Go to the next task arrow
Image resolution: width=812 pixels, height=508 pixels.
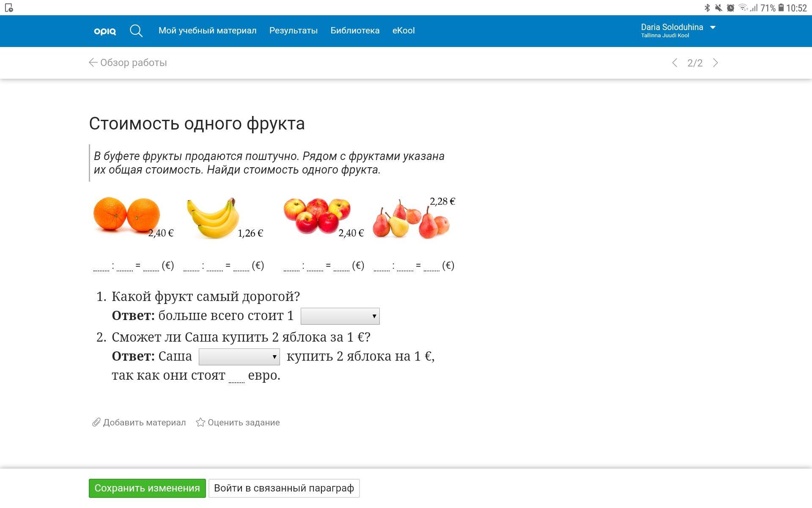[x=716, y=63]
